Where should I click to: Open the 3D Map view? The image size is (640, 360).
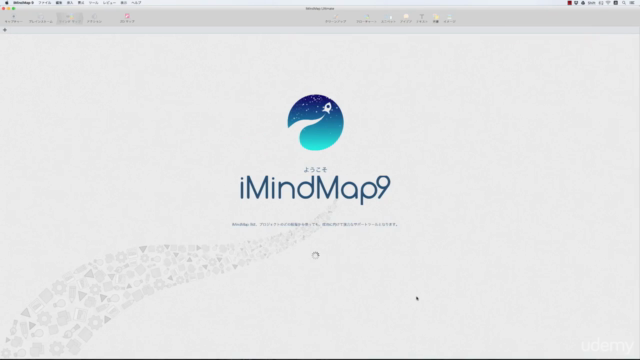coord(127,18)
